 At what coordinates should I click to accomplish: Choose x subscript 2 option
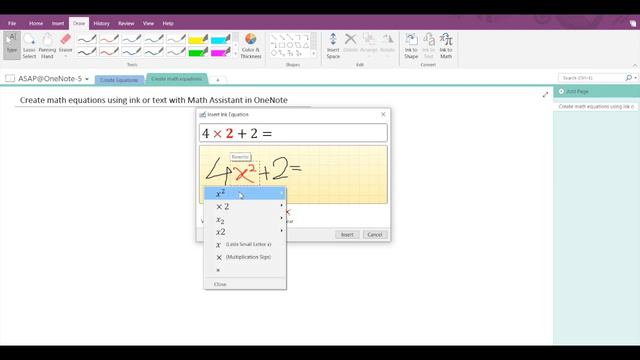(244, 220)
